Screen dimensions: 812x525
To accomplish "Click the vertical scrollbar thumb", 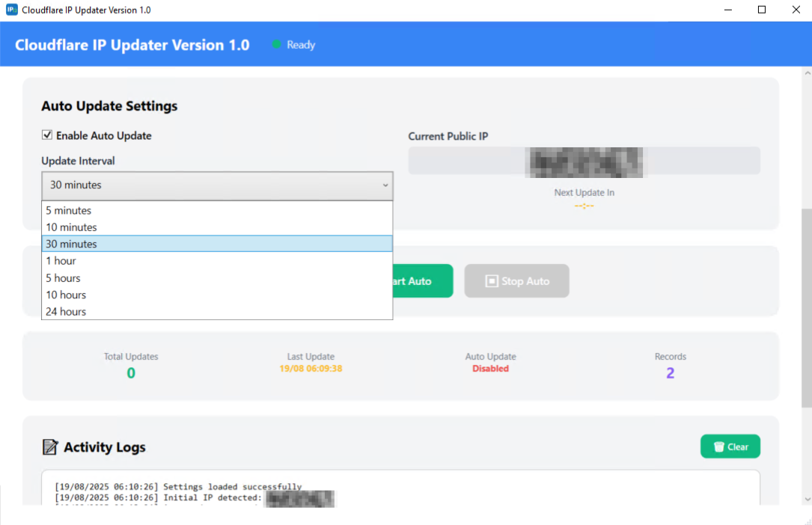I will [807, 308].
